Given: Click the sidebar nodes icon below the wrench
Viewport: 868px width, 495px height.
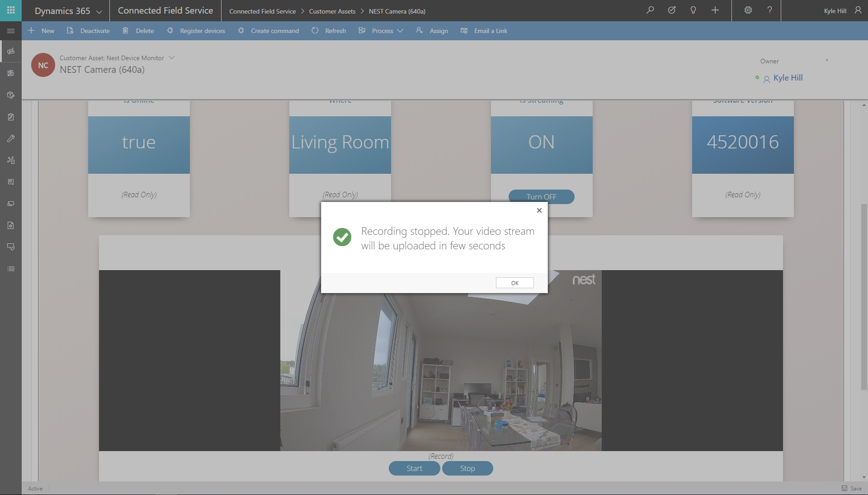Looking at the screenshot, I should (x=11, y=160).
